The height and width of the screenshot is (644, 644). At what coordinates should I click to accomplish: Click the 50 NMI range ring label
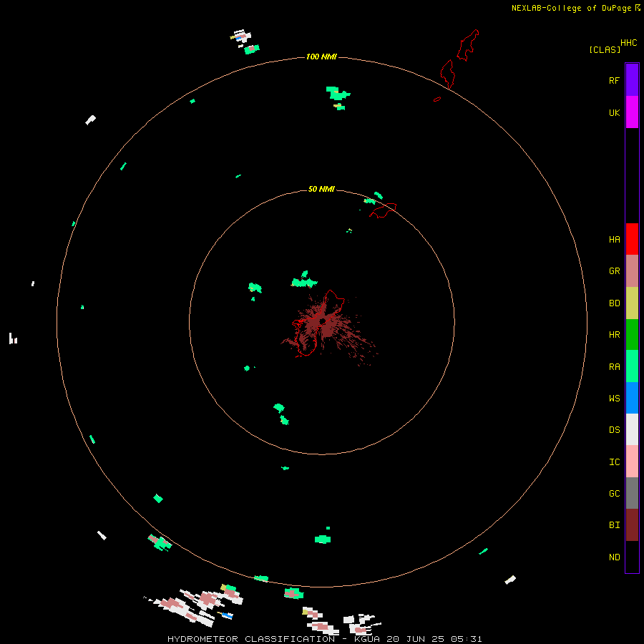321,189
